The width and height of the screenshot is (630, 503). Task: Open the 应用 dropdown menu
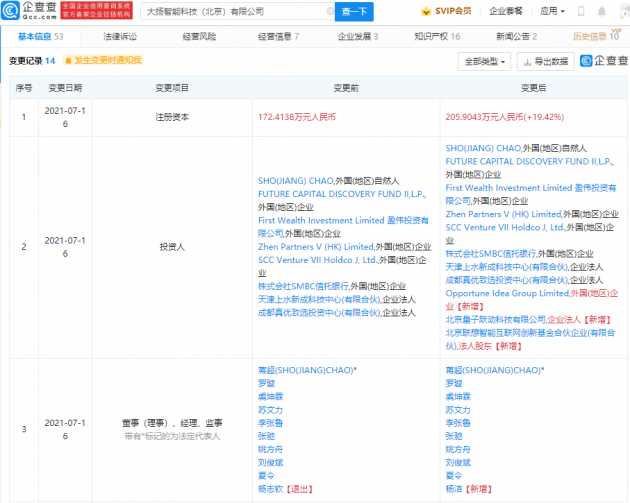click(x=552, y=11)
